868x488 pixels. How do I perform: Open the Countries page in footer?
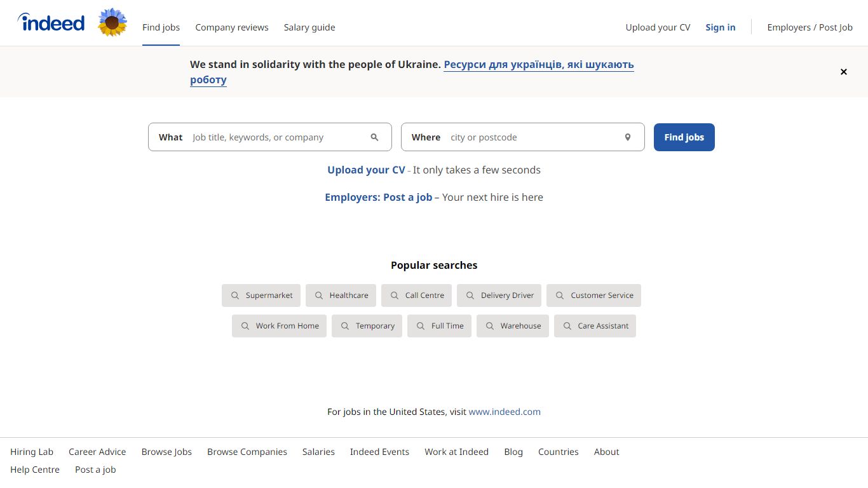(558, 452)
